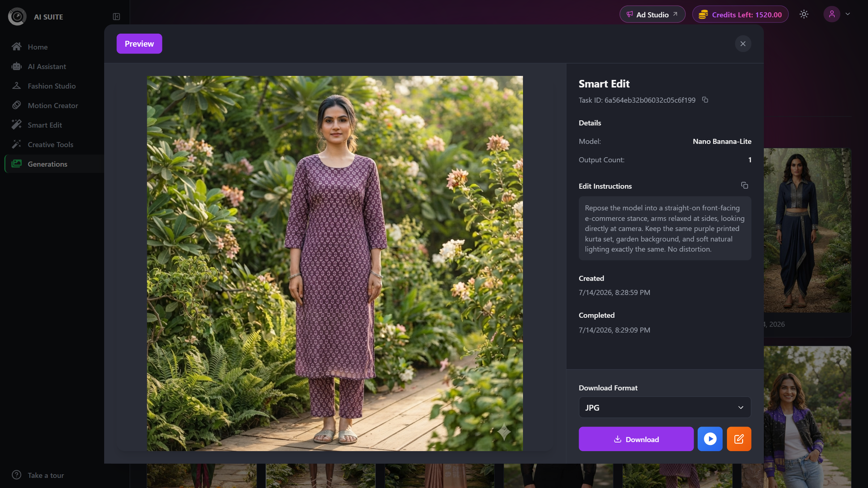
Task: Click the Generations gallery icon
Action: tap(17, 164)
